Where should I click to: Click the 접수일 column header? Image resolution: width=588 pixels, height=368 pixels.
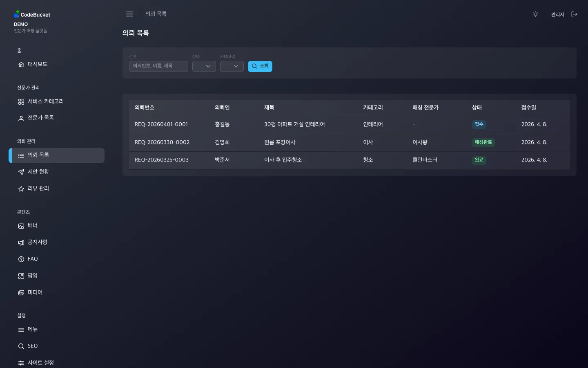[528, 108]
